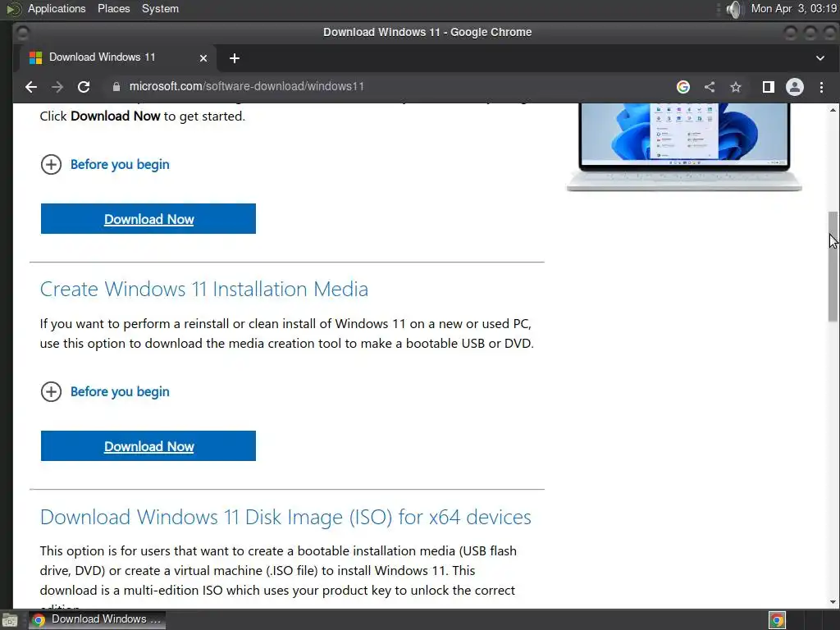Click the Create Windows 11 Installation Media heading

(x=204, y=290)
